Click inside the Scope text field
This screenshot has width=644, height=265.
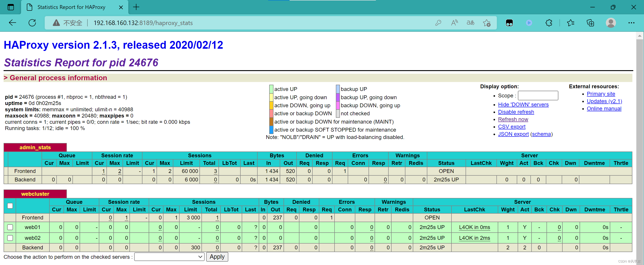pos(538,95)
